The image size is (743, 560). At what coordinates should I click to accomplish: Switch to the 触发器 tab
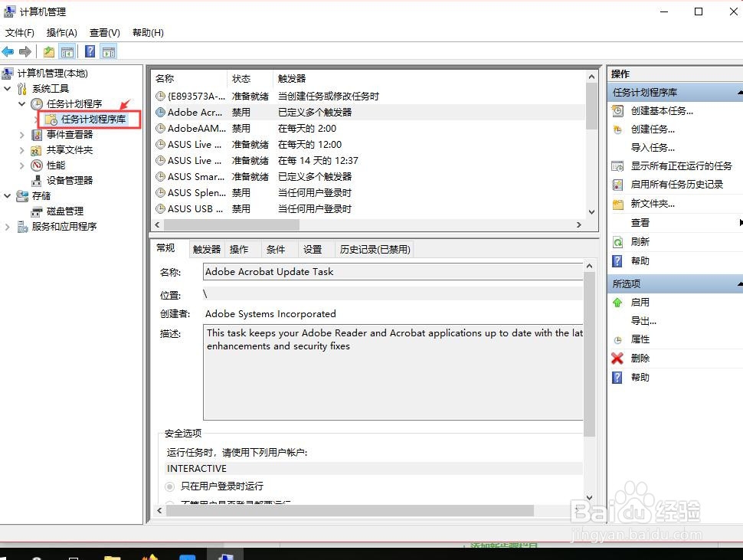coord(205,249)
